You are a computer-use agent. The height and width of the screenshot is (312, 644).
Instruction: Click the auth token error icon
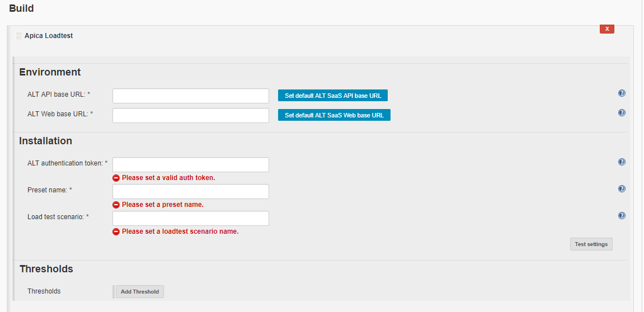coord(116,178)
